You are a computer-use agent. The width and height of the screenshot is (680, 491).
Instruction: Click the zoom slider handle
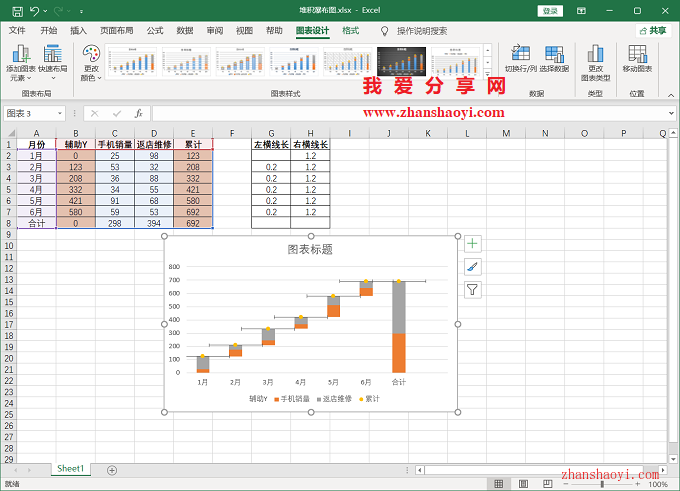602,484
